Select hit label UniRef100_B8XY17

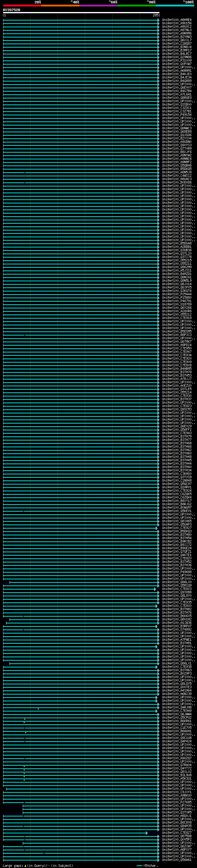click(x=177, y=501)
